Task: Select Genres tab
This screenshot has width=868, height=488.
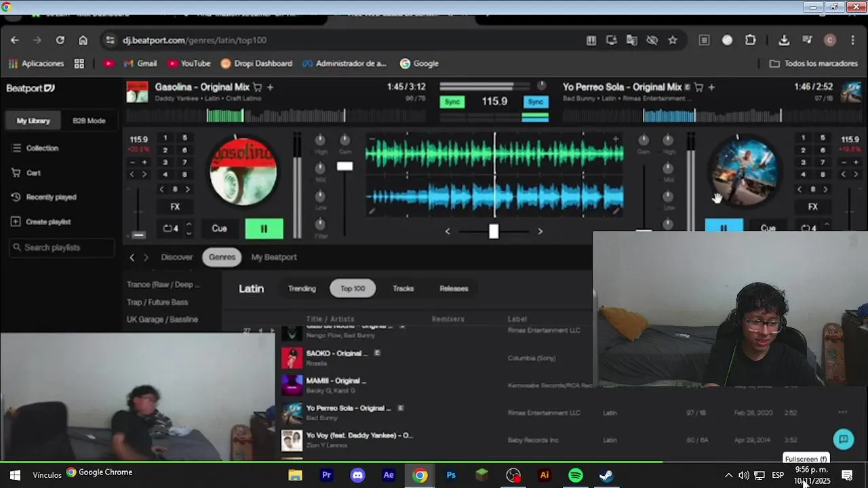Action: tap(222, 258)
